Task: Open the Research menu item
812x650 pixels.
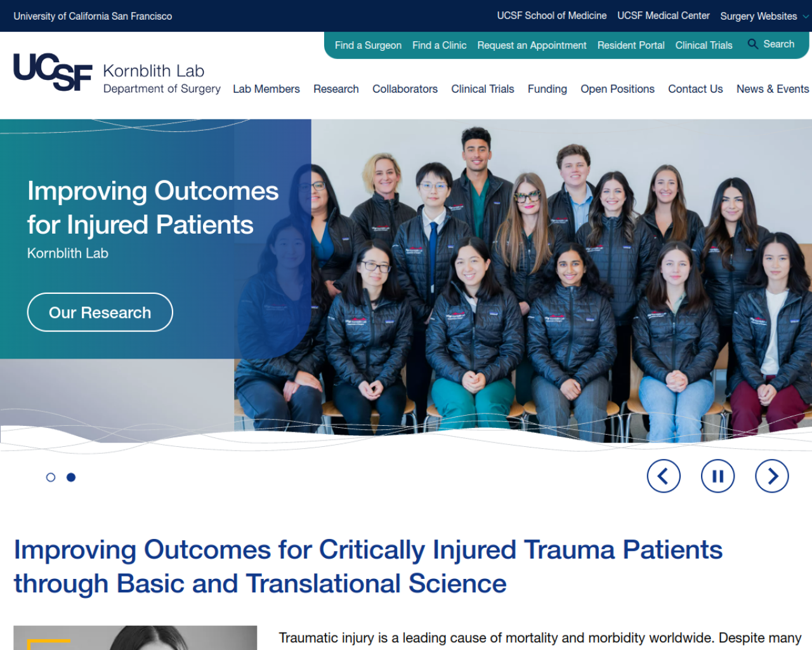Action: (336, 89)
